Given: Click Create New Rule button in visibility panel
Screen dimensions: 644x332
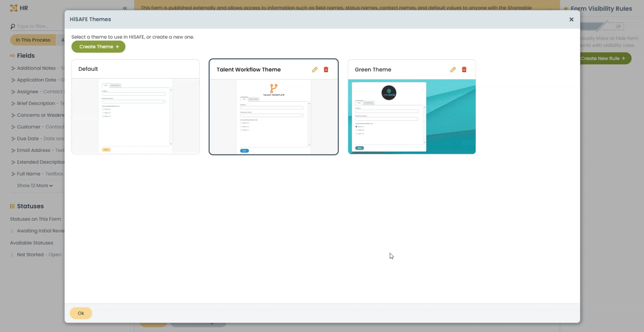Looking at the screenshot, I should pyautogui.click(x=606, y=58).
